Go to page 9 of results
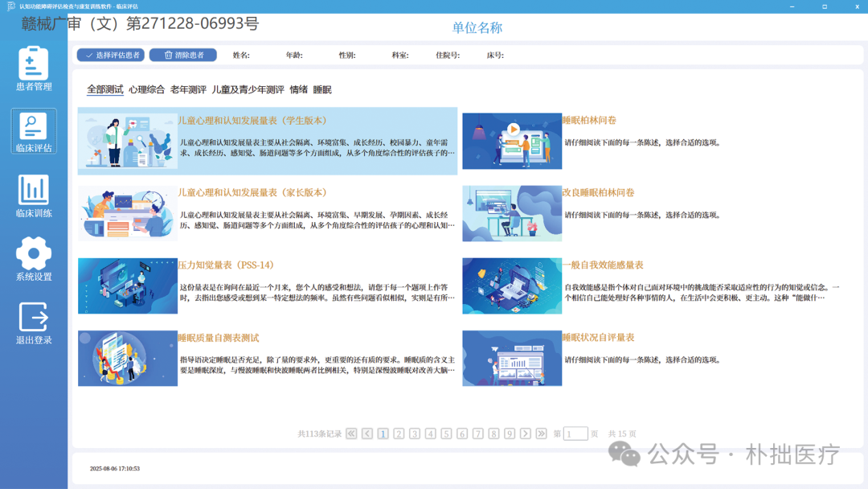 (510, 434)
